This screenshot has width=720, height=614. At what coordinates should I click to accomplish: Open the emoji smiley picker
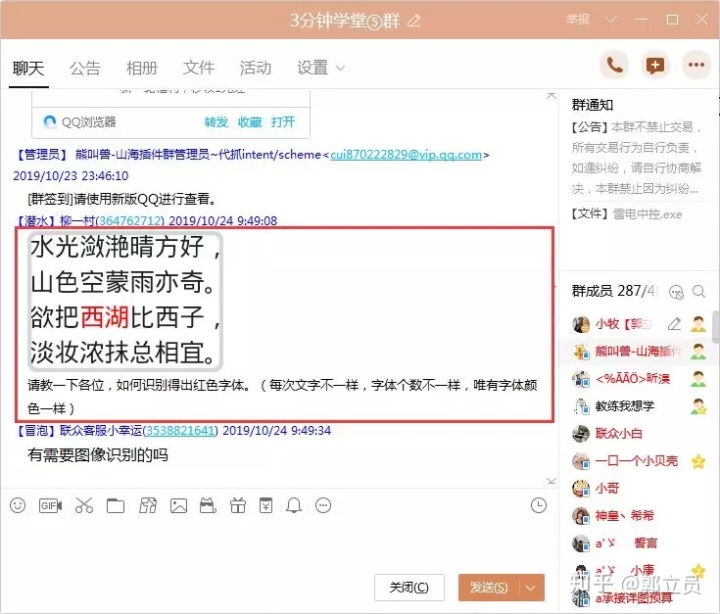click(x=18, y=506)
